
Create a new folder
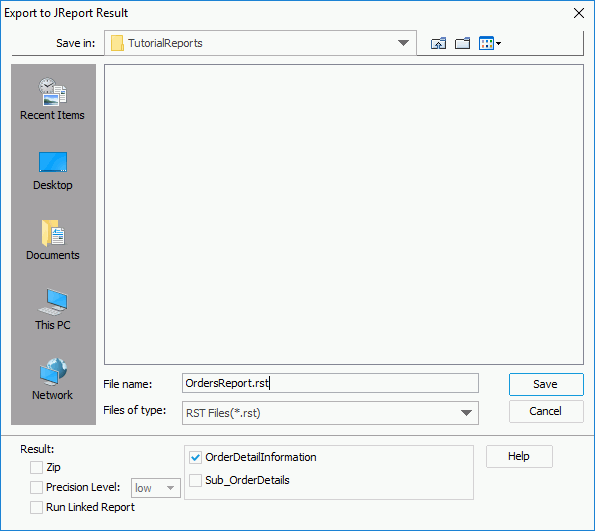462,43
